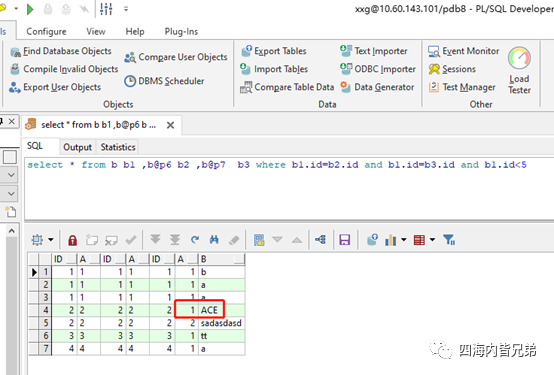This screenshot has width=554, height=375.
Task: Click Import Tables
Action: pos(274,69)
